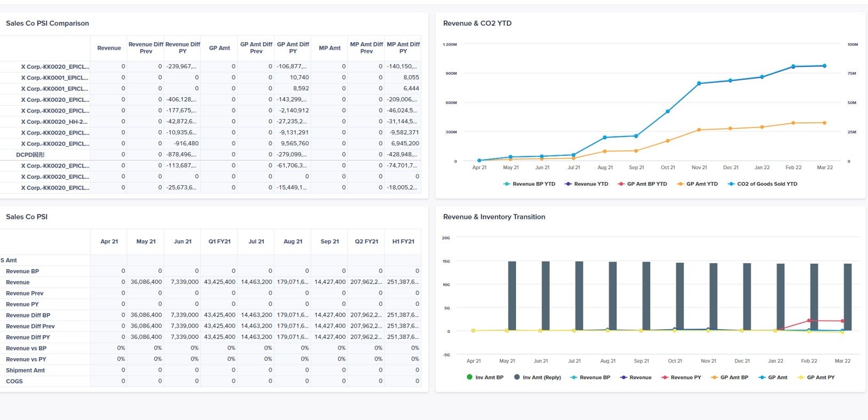Image resolution: width=868 pixels, height=420 pixels.
Task: Select the H1 FY21 column header
Action: point(403,242)
